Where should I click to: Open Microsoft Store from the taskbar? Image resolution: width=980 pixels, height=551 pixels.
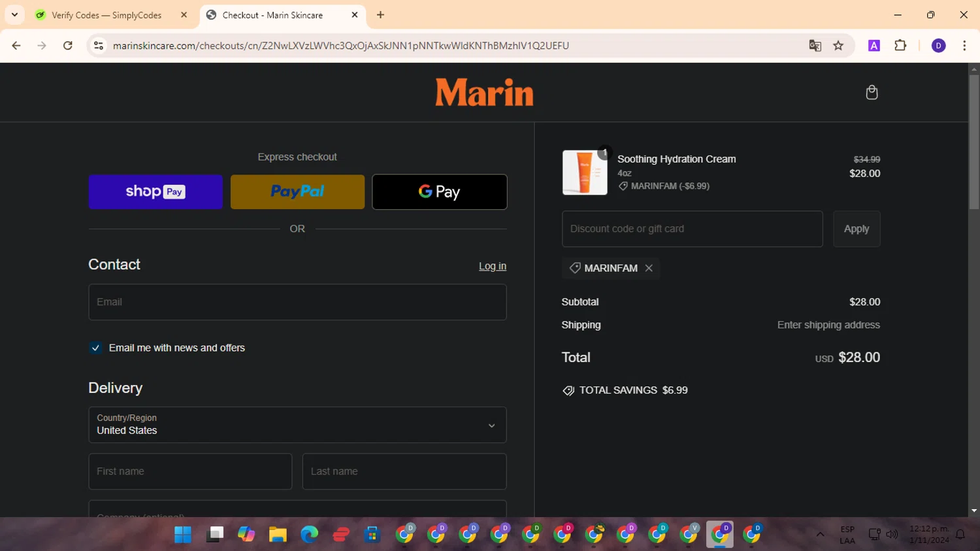(372, 535)
